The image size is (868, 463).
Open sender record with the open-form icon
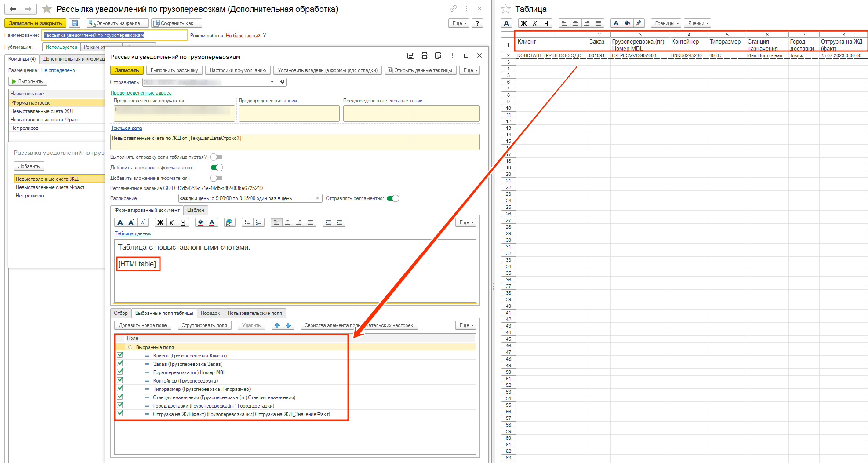(x=282, y=82)
